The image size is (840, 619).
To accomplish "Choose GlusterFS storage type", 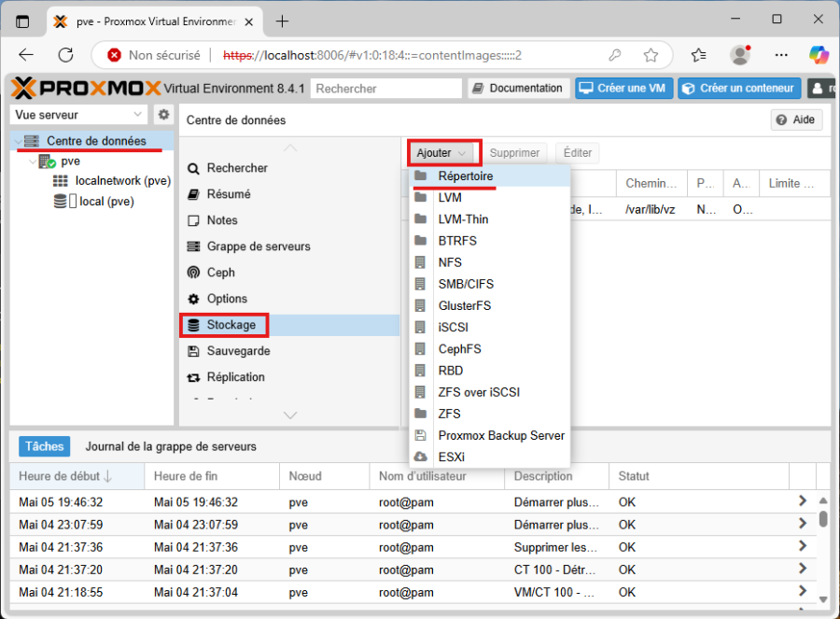I will point(490,305).
